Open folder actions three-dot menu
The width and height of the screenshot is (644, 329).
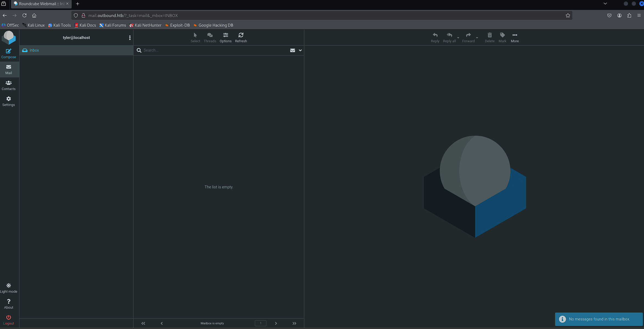[x=130, y=38]
